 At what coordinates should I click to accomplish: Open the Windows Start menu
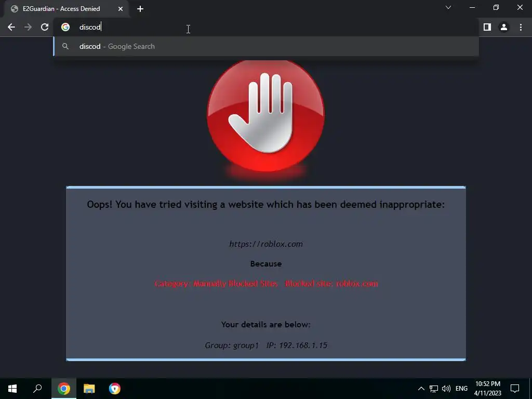pyautogui.click(x=12, y=389)
